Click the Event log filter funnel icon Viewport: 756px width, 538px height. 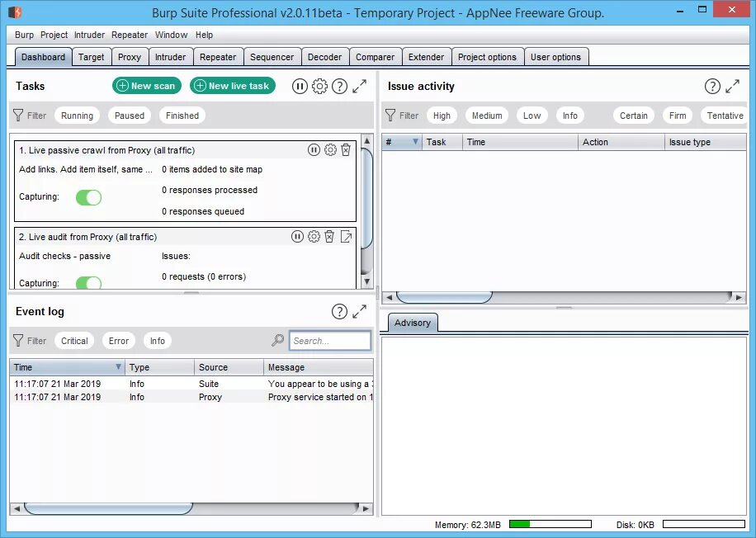(18, 341)
